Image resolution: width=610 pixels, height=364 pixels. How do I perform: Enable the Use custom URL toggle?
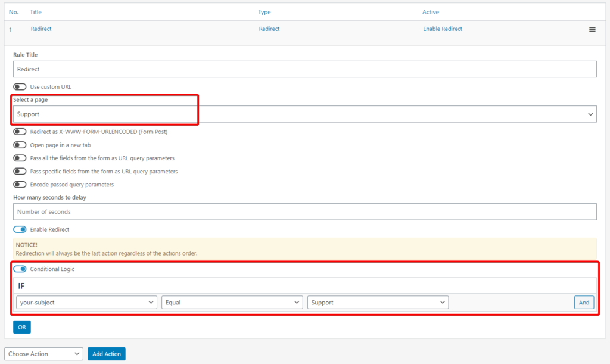coord(20,86)
